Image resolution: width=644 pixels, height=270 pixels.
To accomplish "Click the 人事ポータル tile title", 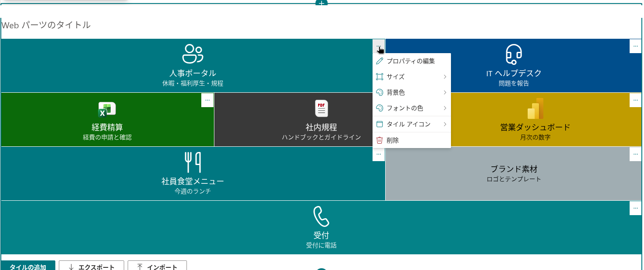I will (193, 73).
